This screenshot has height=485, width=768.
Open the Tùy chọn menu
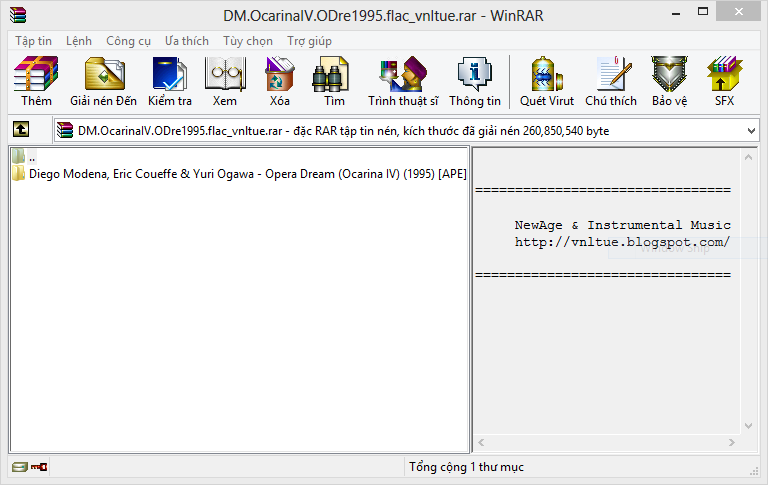[248, 41]
